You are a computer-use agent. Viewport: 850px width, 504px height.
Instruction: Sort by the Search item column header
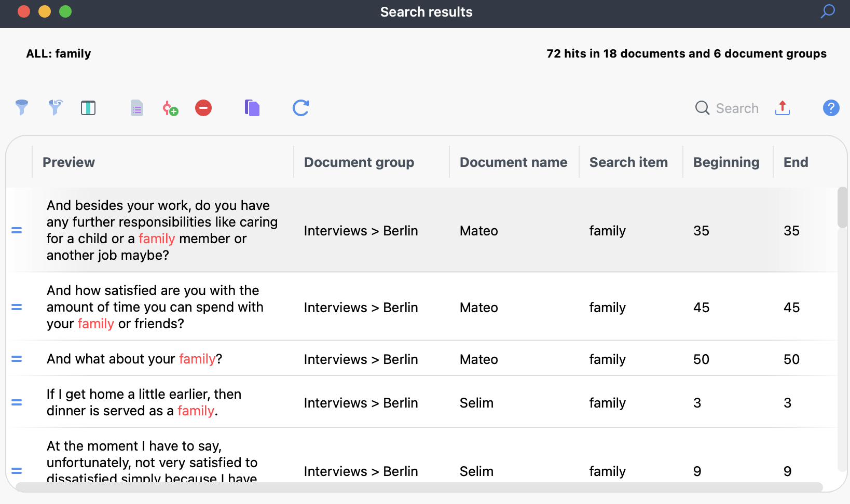[628, 162]
